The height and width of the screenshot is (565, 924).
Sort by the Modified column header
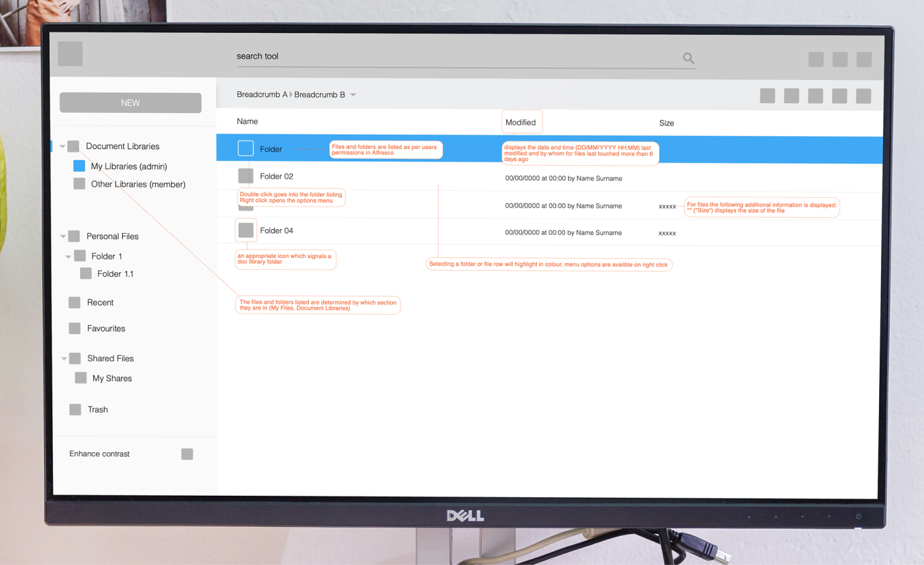tap(520, 123)
